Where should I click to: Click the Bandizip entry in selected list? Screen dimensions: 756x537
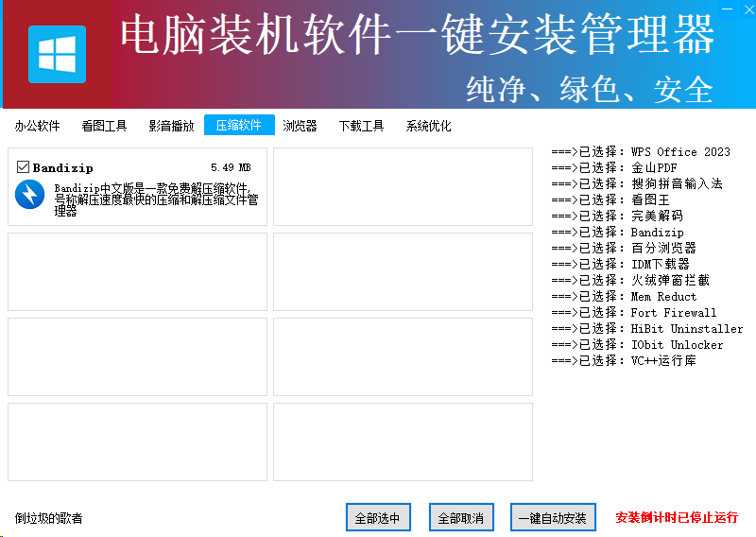618,232
